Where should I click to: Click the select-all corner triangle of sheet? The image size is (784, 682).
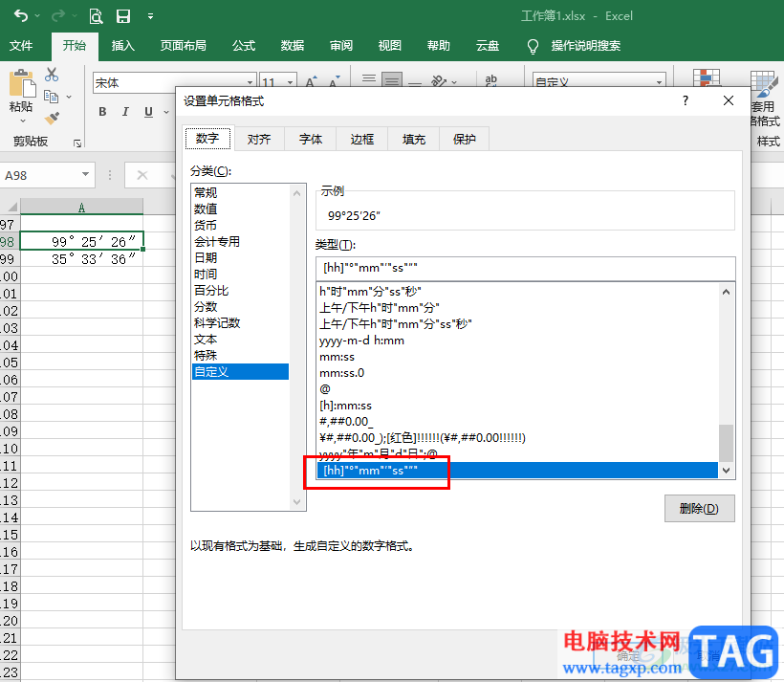(x=12, y=208)
